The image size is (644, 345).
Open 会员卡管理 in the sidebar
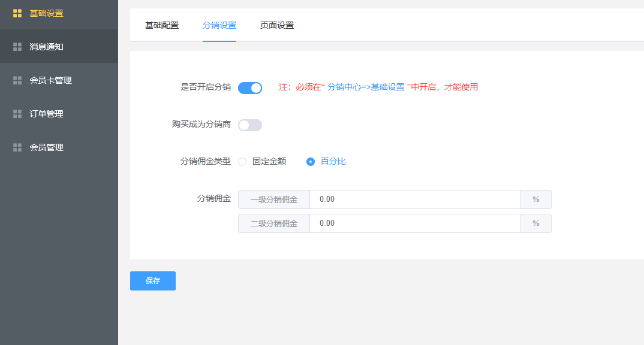click(x=51, y=80)
